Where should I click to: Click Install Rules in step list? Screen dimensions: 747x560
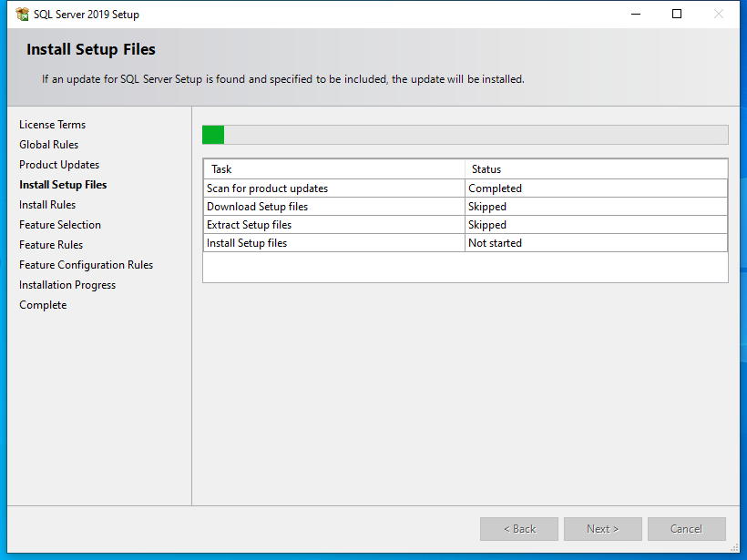click(47, 205)
